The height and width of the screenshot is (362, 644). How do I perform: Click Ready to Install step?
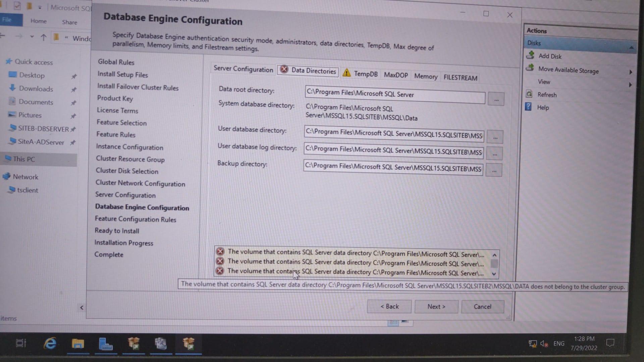117,231
